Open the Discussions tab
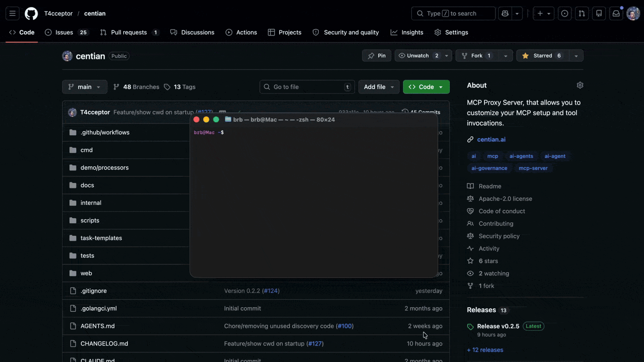The width and height of the screenshot is (644, 362). [x=192, y=32]
